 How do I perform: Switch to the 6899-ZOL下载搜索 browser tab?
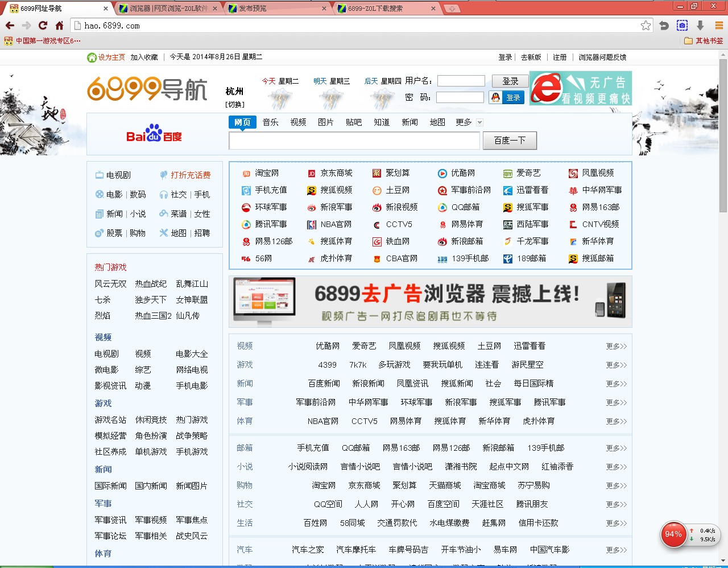(x=387, y=9)
